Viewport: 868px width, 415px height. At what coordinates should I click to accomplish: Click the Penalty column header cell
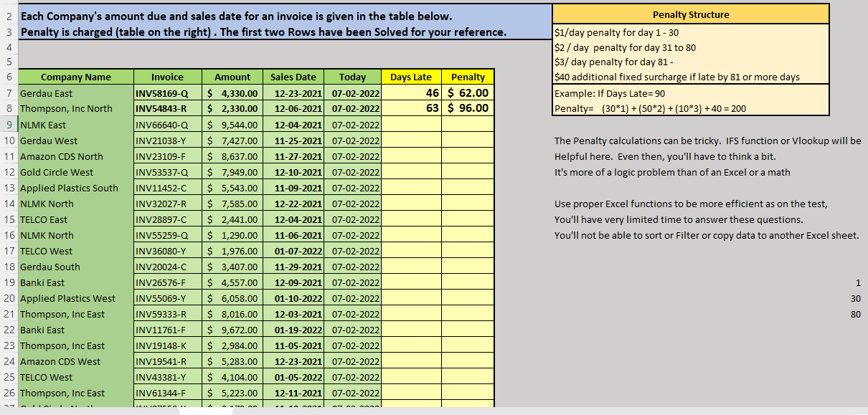(x=468, y=77)
